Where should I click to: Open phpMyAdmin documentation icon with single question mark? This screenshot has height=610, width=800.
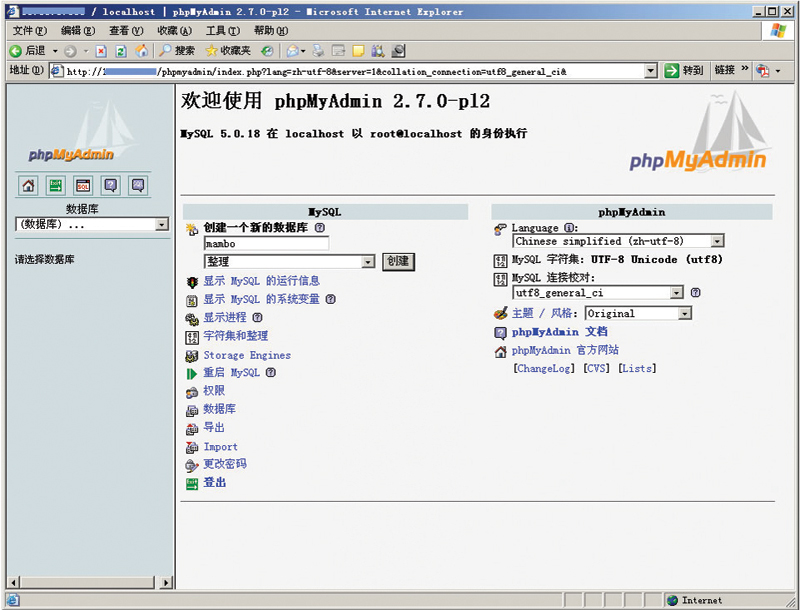(x=110, y=185)
